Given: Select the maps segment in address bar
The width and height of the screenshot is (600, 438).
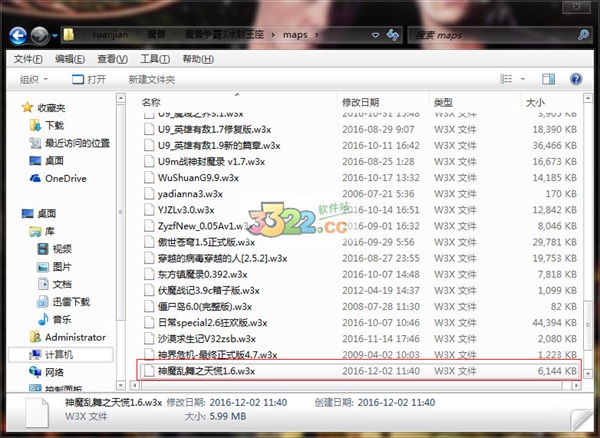Looking at the screenshot, I should 295,35.
